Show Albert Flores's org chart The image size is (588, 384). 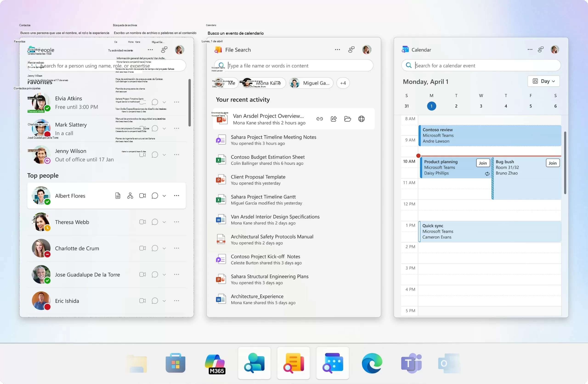click(x=130, y=196)
